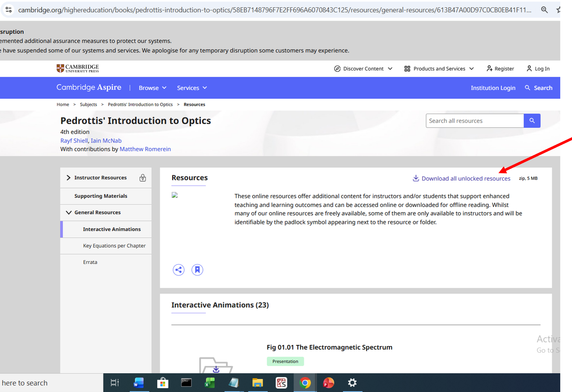Click the '4th edition' text

point(75,132)
